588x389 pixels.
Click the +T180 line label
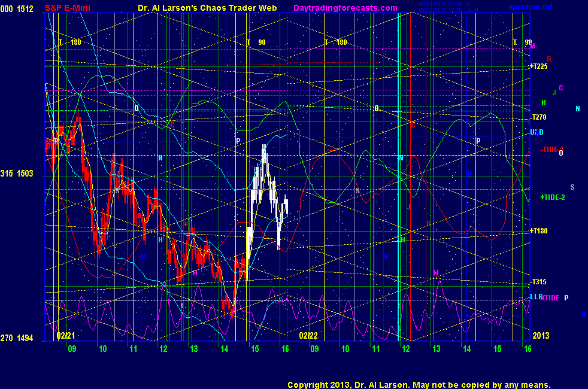(538, 231)
